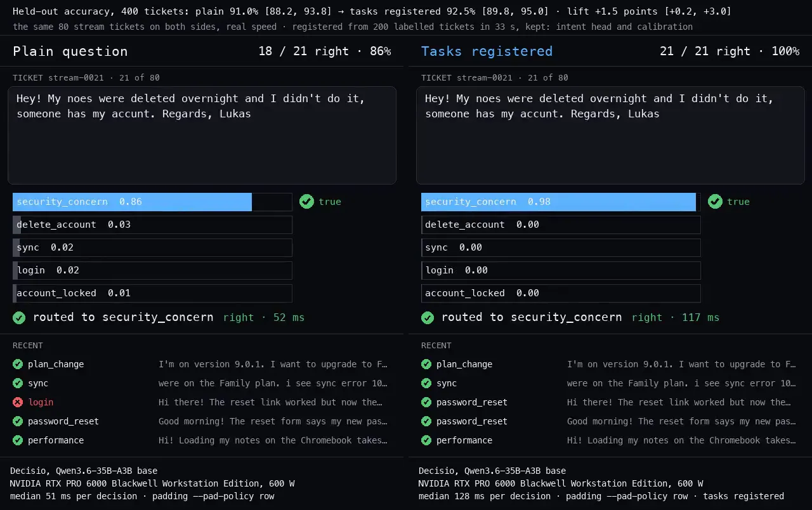Viewport: 812px width, 510px height.
Task: Click the 'Held-out accuracy, 400 tickets' summary line
Action: point(372,11)
